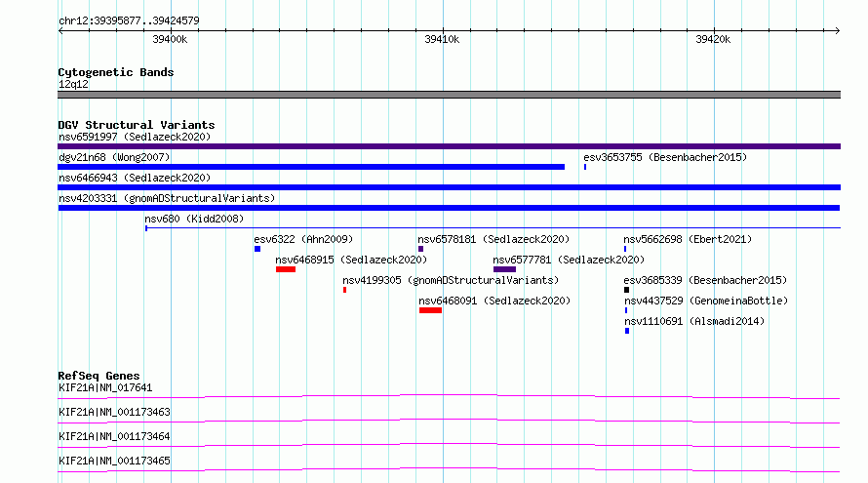Open nsv6468915 (Sedlazeck2020) variant label
The image size is (868, 483).
pos(351,260)
